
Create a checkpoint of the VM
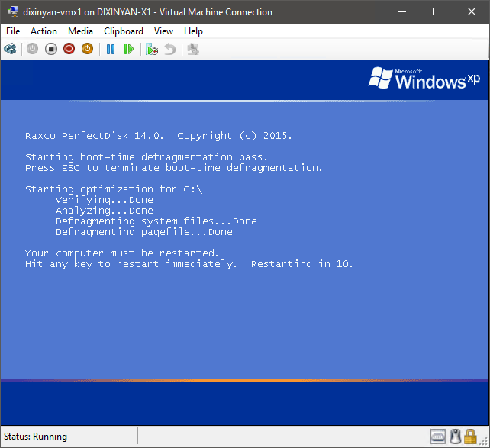pos(152,49)
